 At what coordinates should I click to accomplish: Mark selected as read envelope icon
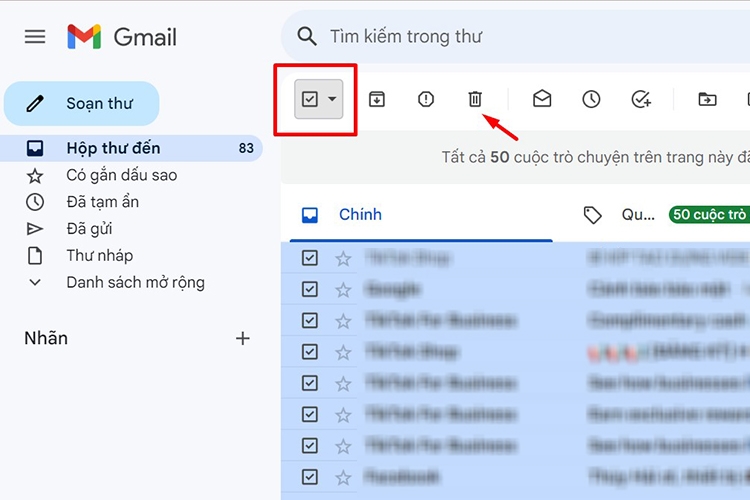pos(542,99)
